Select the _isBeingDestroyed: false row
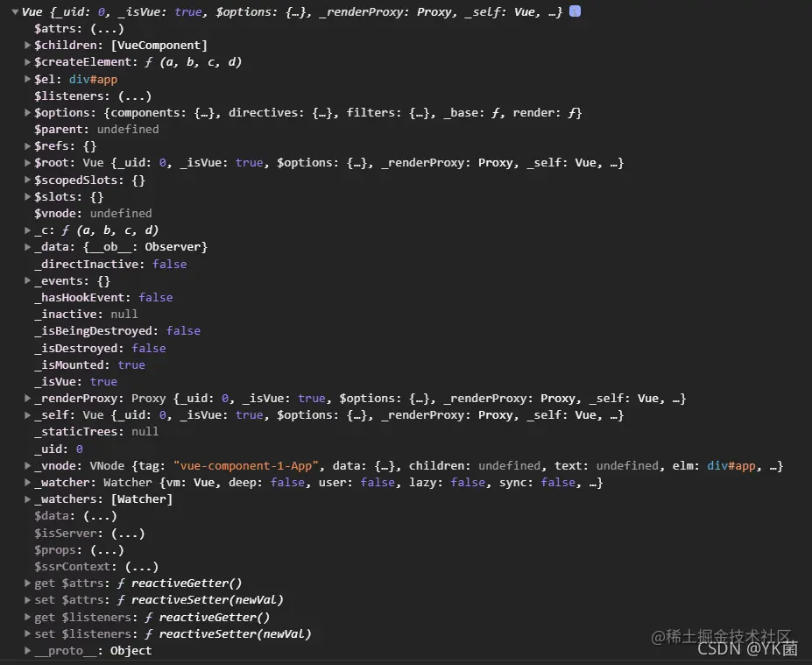 117,331
